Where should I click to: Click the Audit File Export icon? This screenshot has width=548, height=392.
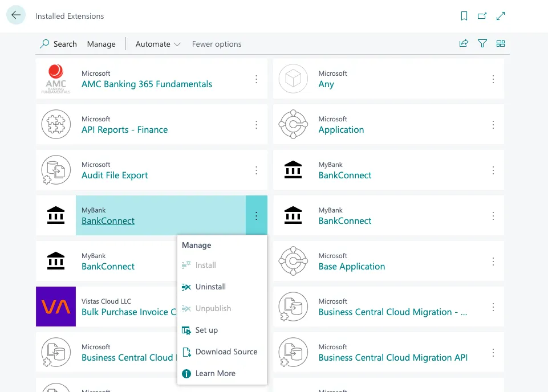(56, 170)
